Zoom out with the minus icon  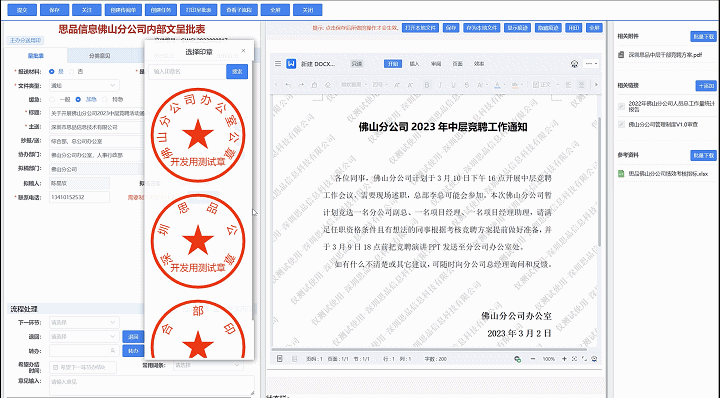tap(533, 359)
